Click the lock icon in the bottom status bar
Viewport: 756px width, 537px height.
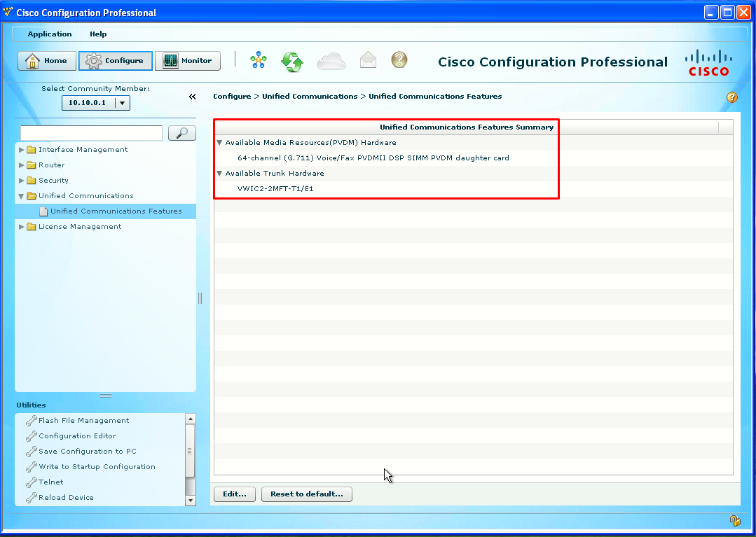pyautogui.click(x=735, y=521)
